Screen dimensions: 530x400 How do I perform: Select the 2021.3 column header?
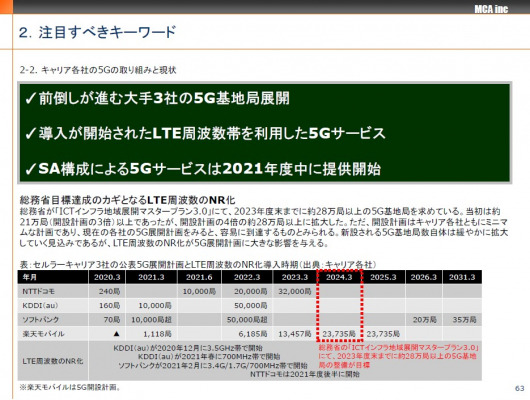coord(151,277)
